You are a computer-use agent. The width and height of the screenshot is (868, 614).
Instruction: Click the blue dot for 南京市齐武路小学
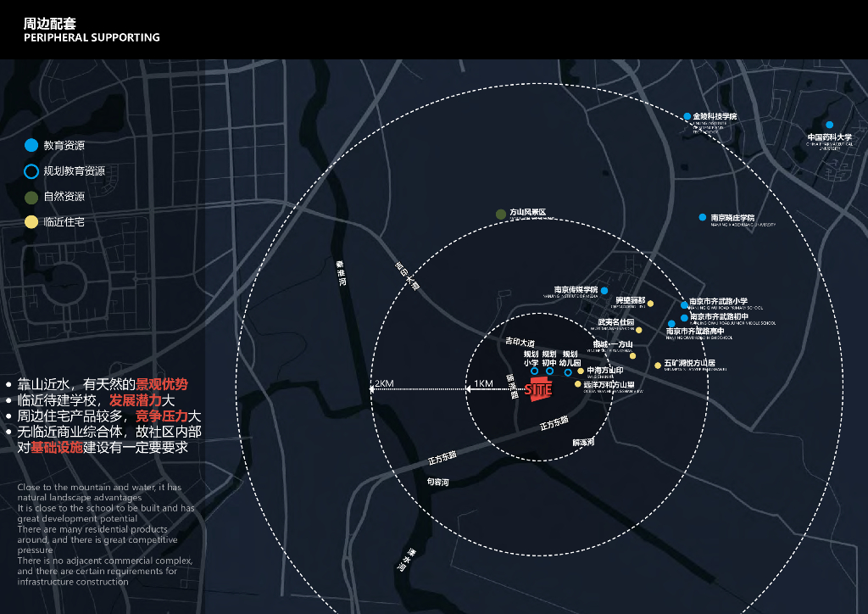tap(684, 305)
